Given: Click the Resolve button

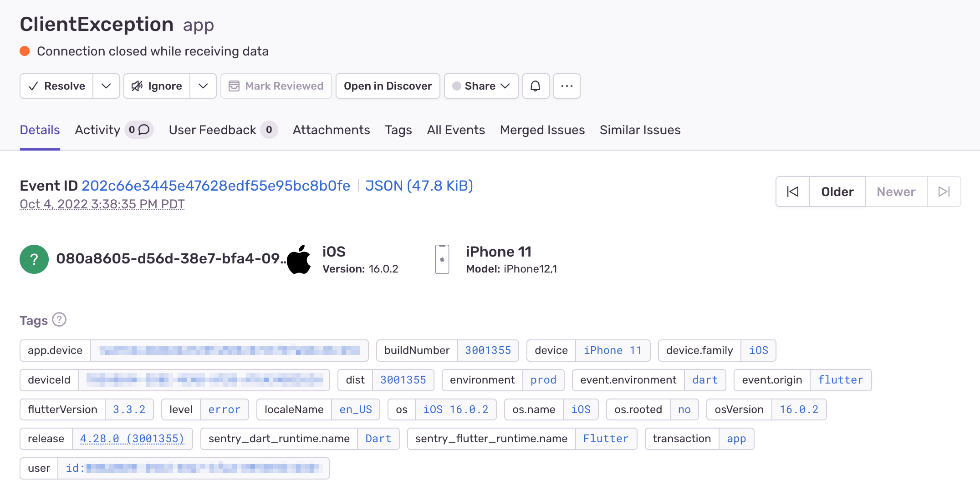Looking at the screenshot, I should (x=57, y=86).
